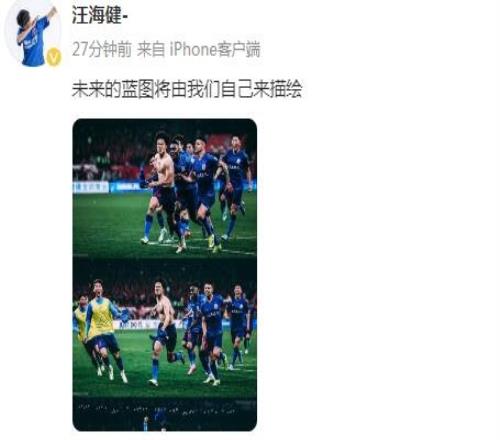This screenshot has width=500, height=440.
Task: Open the iPhone客户端 source link
Action: 215,50
